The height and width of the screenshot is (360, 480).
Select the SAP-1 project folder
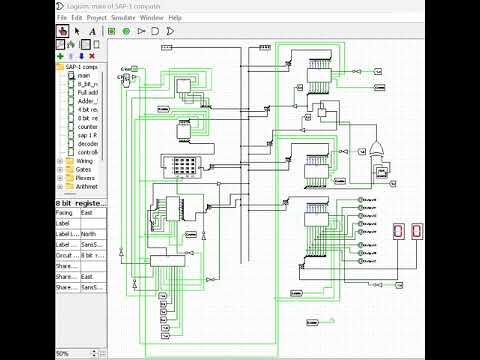77,67
